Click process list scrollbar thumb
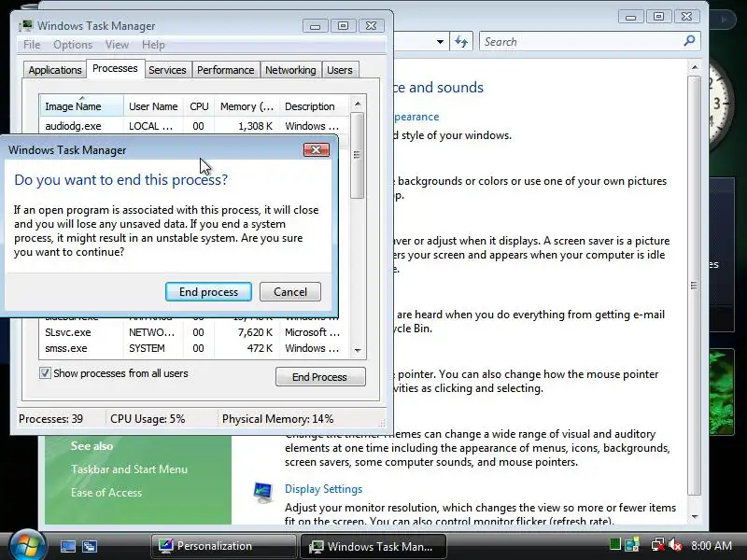 tap(357, 155)
